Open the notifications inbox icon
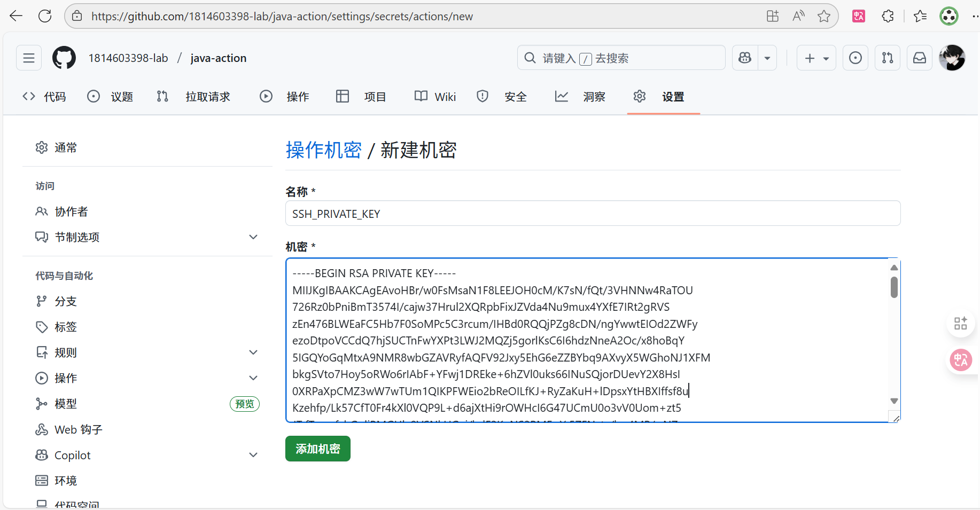 click(x=919, y=58)
